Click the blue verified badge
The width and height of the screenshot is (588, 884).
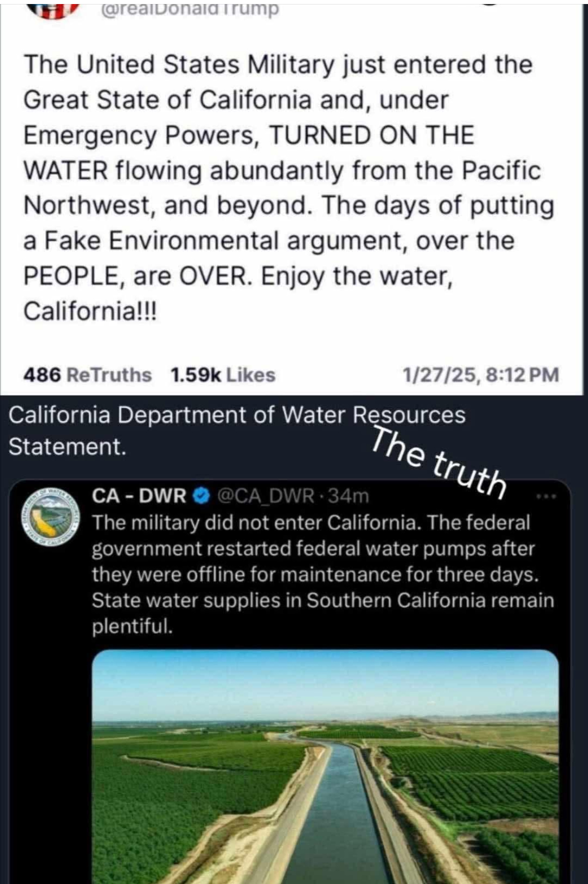[x=202, y=496]
